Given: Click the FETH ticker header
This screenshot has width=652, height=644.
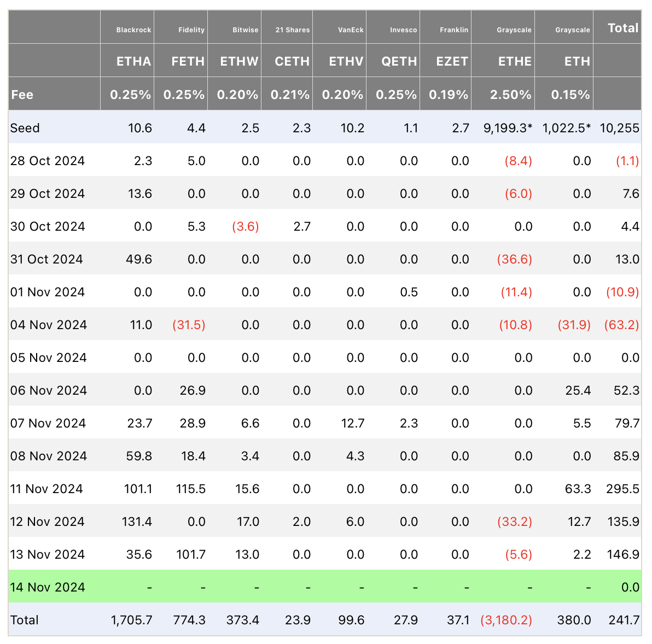Looking at the screenshot, I should pos(188,61).
